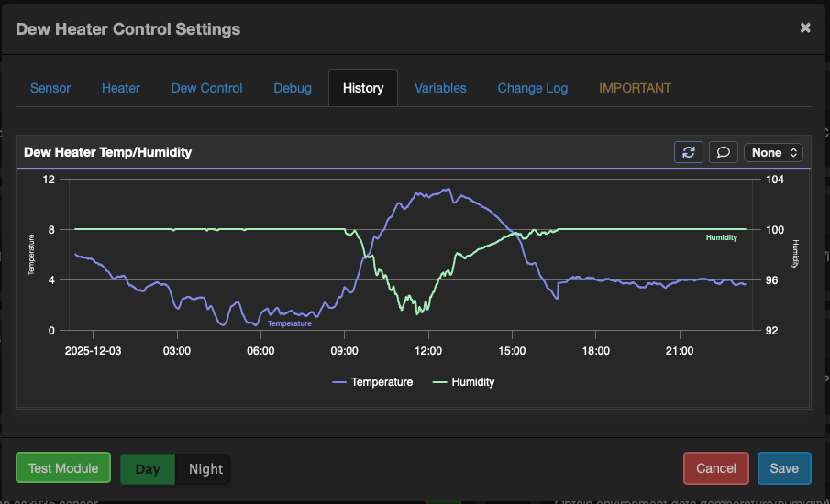Viewport: 830px width, 504px height.
Task: Open the Heater tab
Action: click(121, 88)
